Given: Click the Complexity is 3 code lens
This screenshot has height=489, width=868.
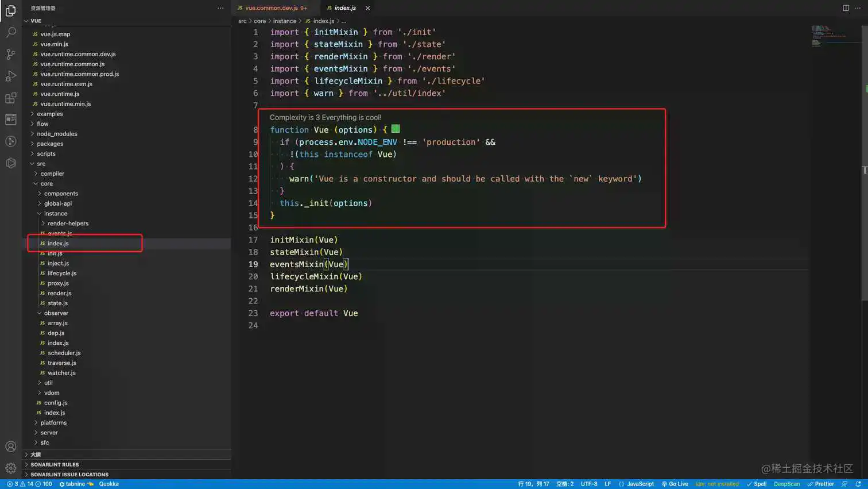Looking at the screenshot, I should click(325, 118).
